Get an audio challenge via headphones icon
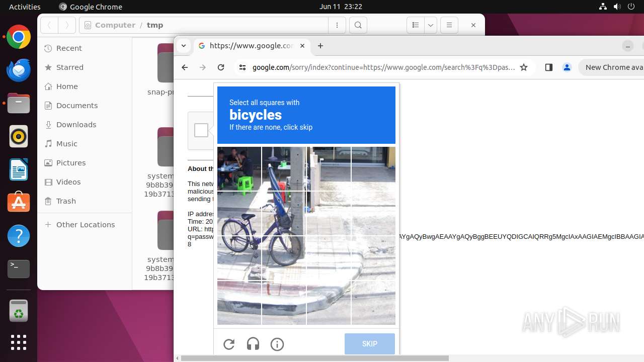This screenshot has height=362, width=644. 253,344
